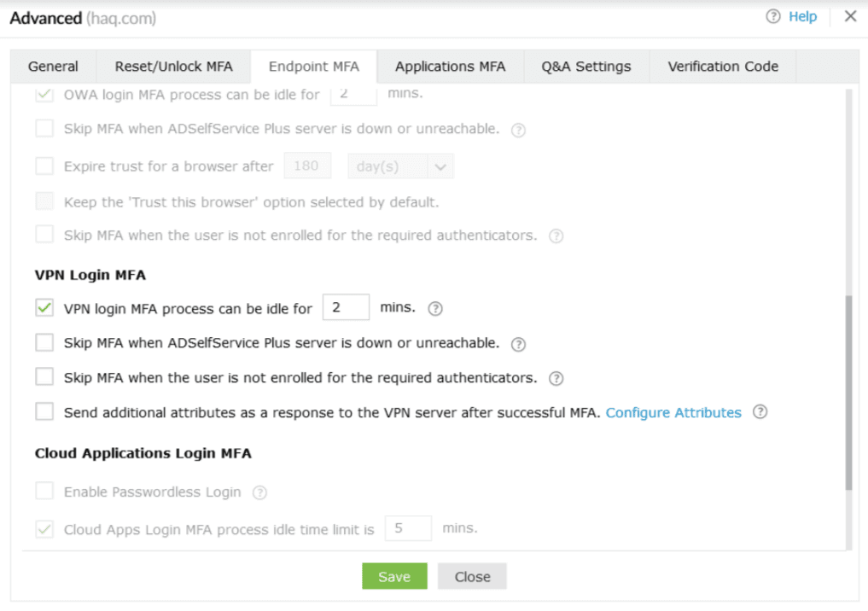Select the Q&A Settings tab

click(586, 67)
